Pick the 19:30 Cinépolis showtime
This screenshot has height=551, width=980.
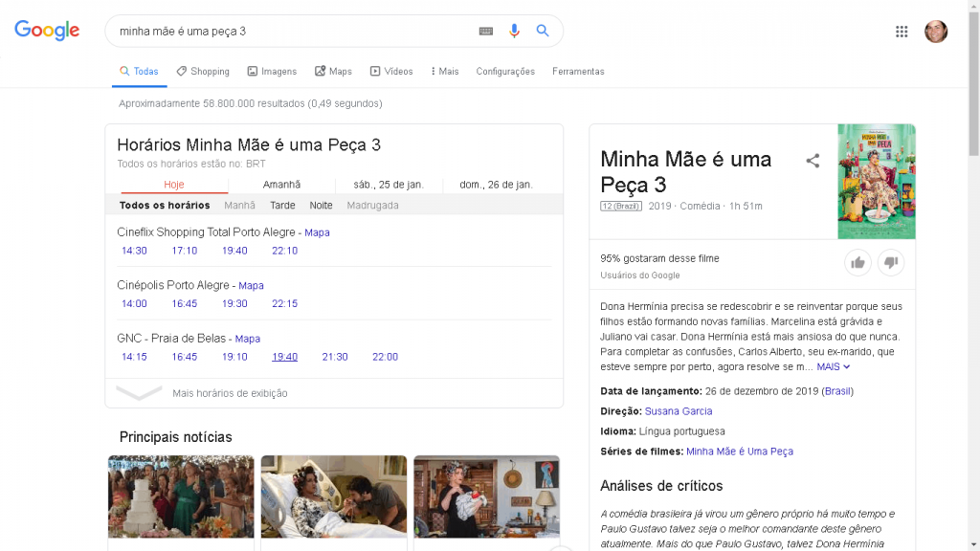click(x=234, y=303)
